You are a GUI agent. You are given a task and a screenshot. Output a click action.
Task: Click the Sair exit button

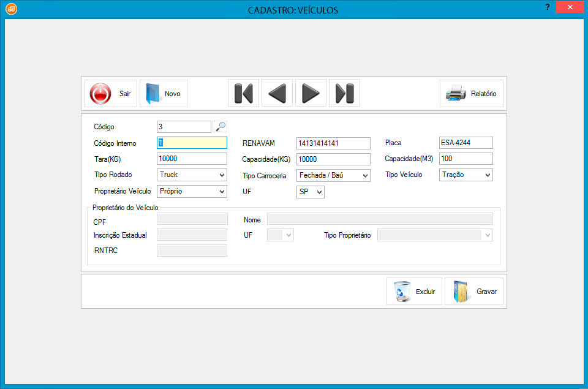[x=111, y=93]
